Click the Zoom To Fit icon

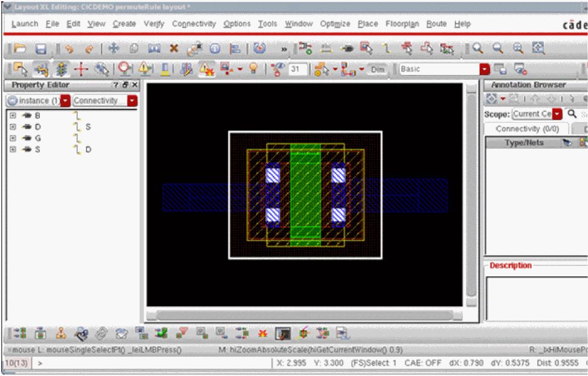pyautogui.click(x=538, y=49)
